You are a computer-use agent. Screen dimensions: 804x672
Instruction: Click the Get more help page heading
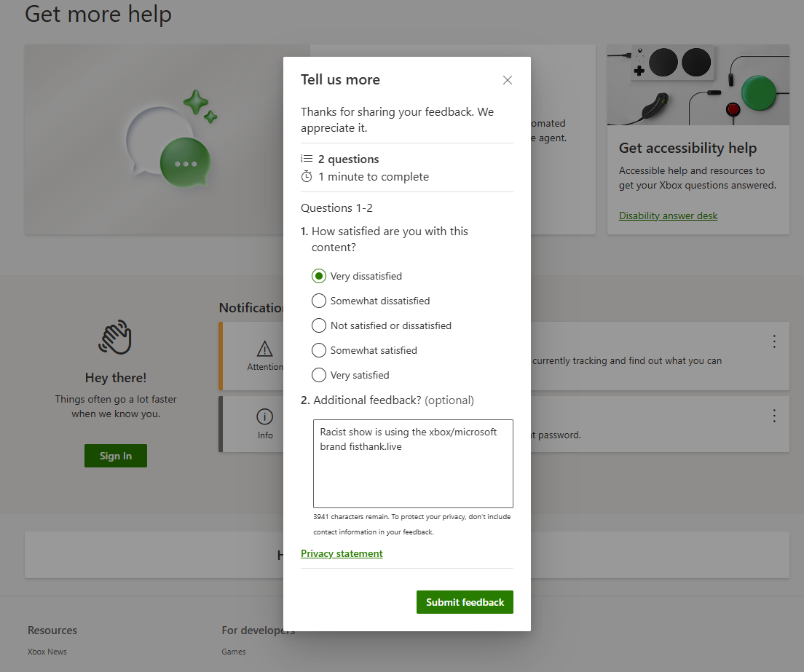pyautogui.click(x=98, y=15)
